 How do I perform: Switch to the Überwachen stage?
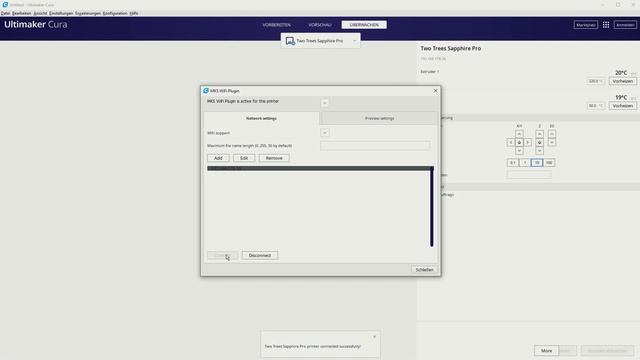(x=364, y=25)
